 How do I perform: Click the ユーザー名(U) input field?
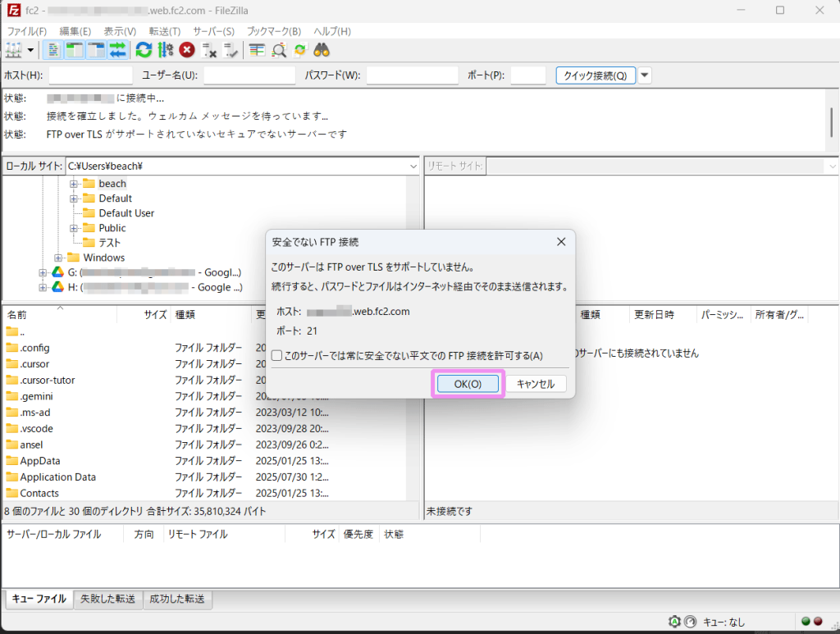(249, 75)
